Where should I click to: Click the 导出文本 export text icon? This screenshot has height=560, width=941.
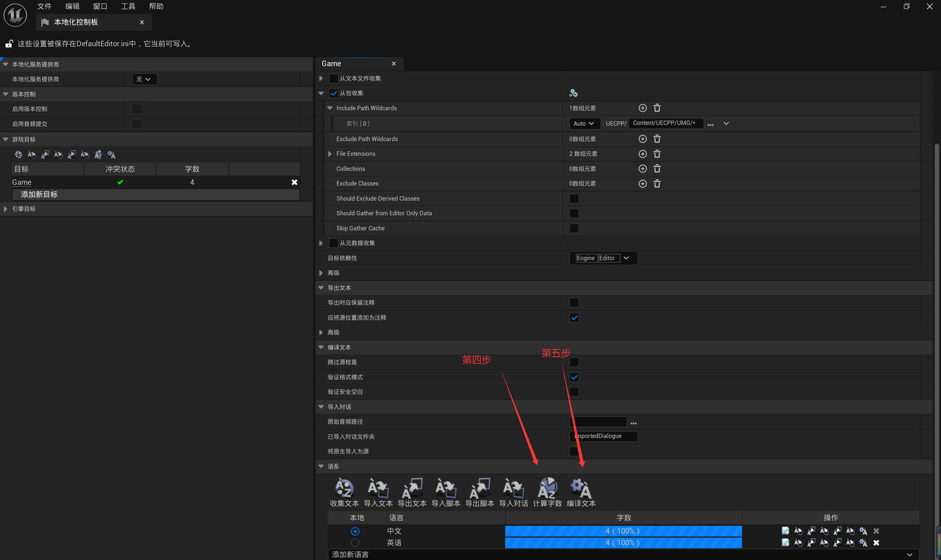[x=412, y=489]
